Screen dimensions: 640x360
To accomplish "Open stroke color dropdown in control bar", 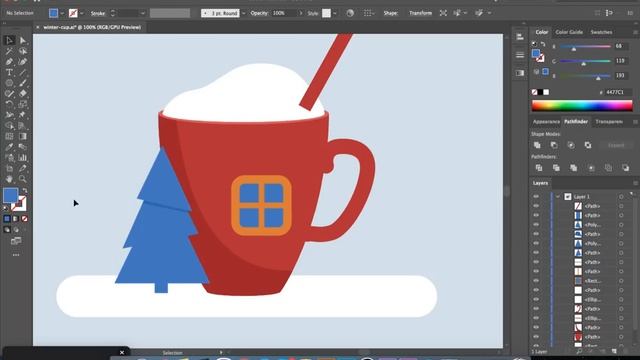I will point(82,13).
